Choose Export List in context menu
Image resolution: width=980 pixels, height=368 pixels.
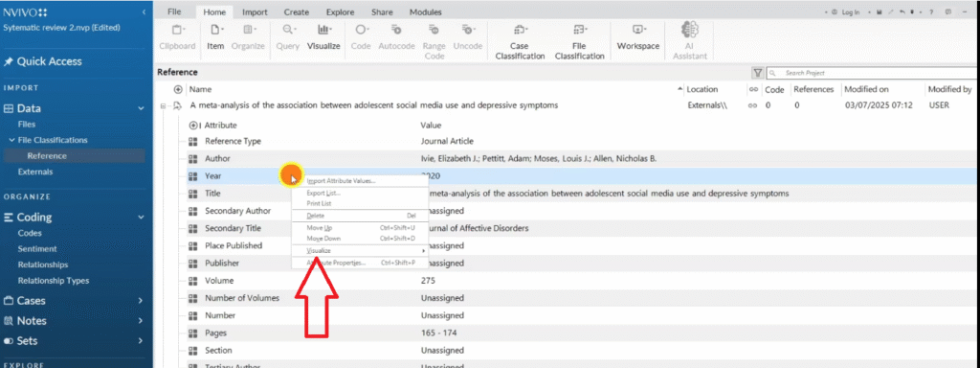(360, 194)
